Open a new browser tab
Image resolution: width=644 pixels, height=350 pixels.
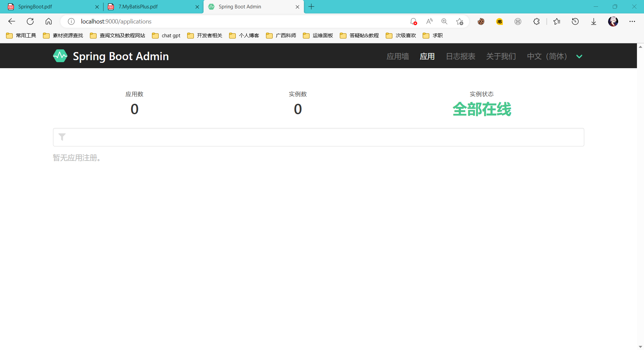pyautogui.click(x=311, y=7)
